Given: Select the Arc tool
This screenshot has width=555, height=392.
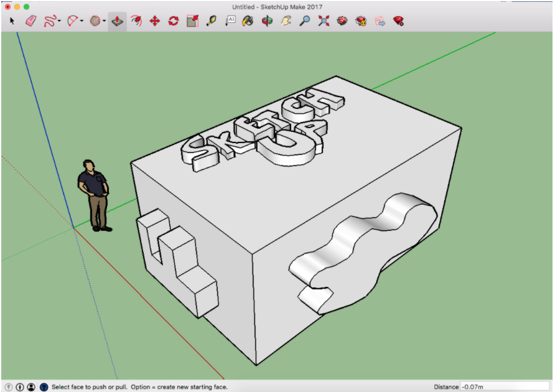Looking at the screenshot, I should 73,21.
